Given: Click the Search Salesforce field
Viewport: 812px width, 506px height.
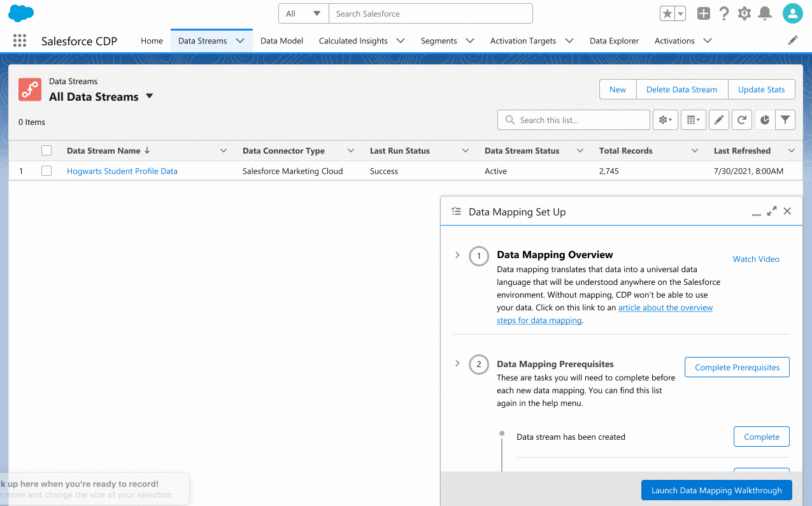Looking at the screenshot, I should 431,13.
